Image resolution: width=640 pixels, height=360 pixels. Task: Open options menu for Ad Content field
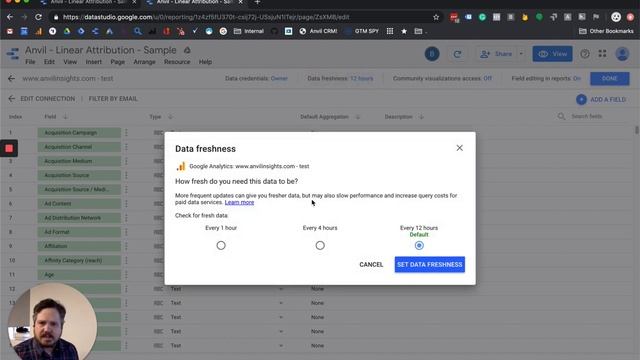click(126, 204)
